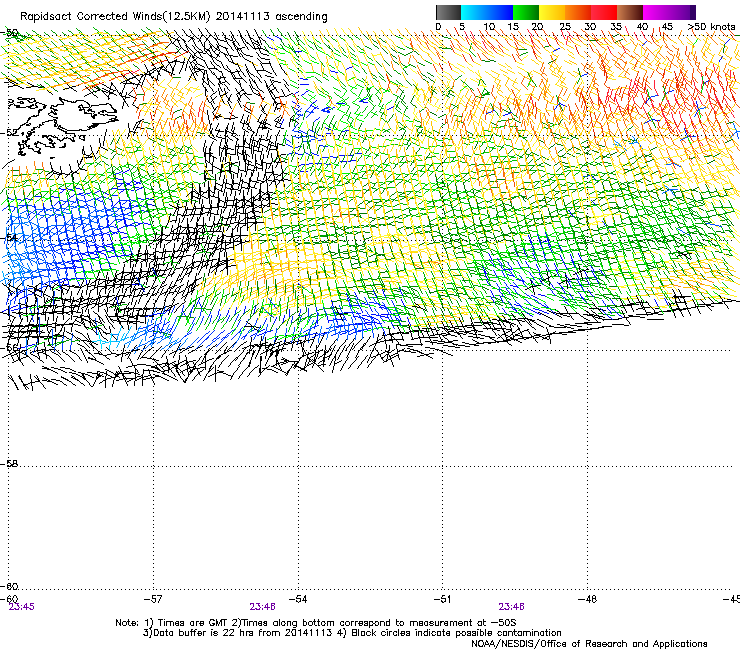Click the purple '23:46' time near -51
Screen dimensions: 740x650
(512, 607)
